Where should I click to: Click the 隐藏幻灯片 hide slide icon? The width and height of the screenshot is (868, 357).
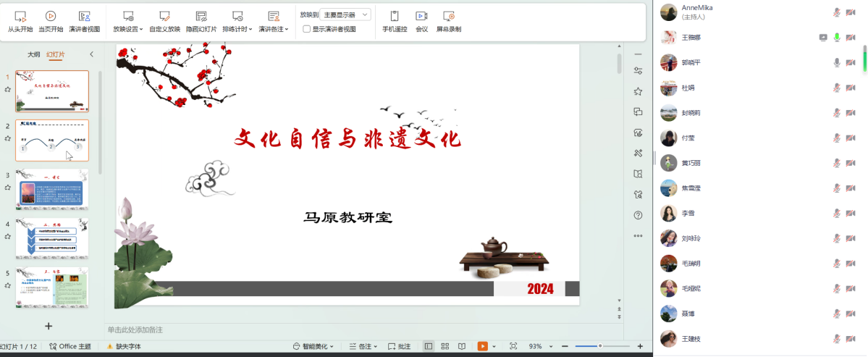click(201, 21)
